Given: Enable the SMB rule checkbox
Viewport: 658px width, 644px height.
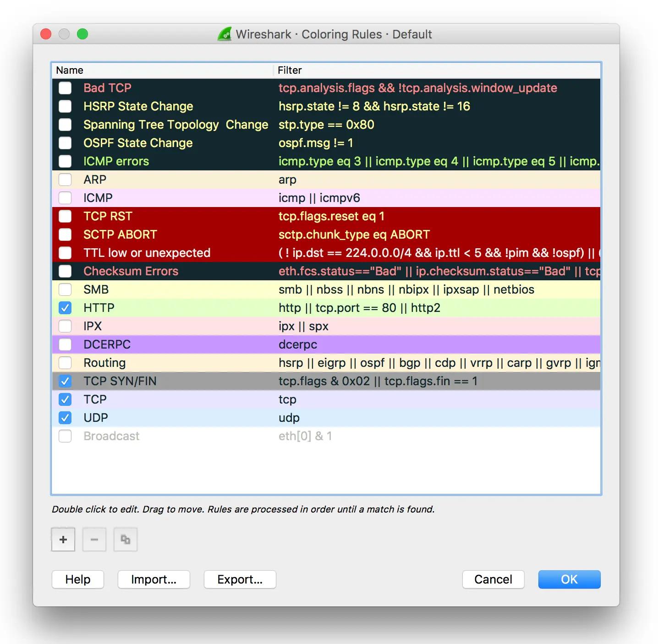Looking at the screenshot, I should tap(65, 289).
